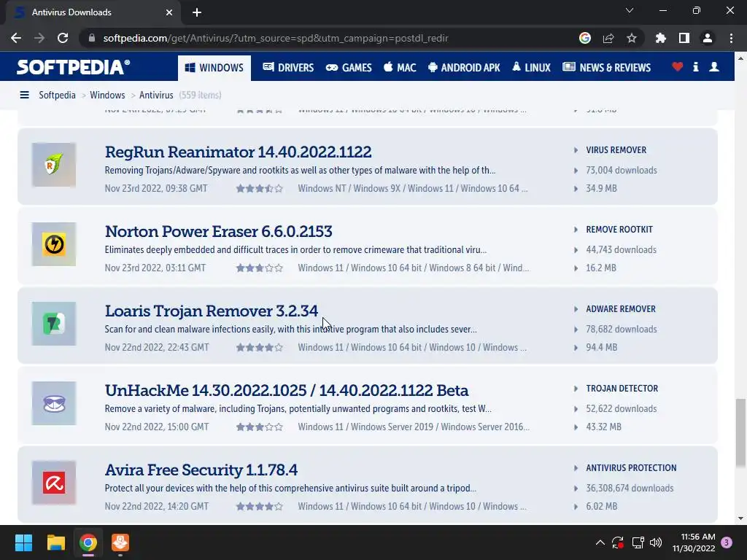
Task: Open File Explorer from the taskbar
Action: pyautogui.click(x=55, y=542)
